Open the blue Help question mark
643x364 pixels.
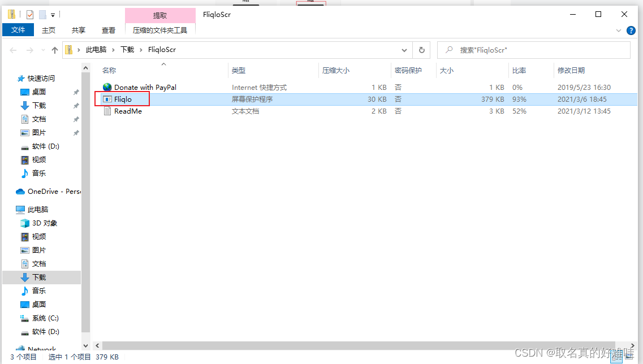[631, 31]
